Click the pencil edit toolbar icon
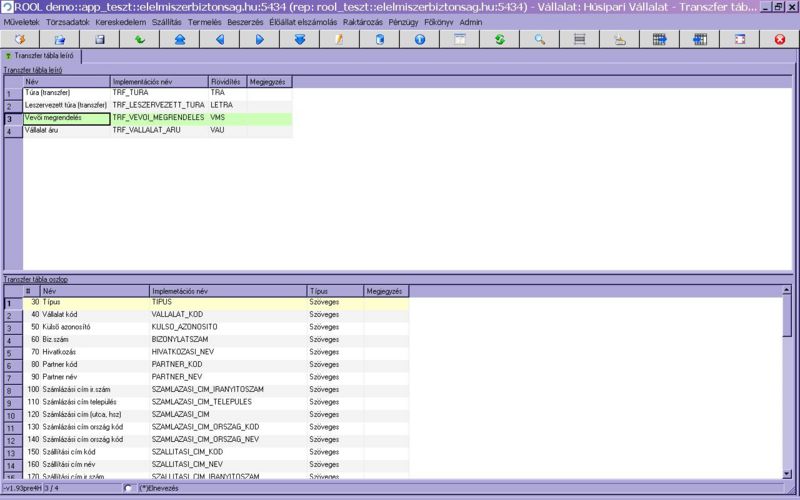Image resolution: width=800 pixels, height=500 pixels. [x=340, y=39]
